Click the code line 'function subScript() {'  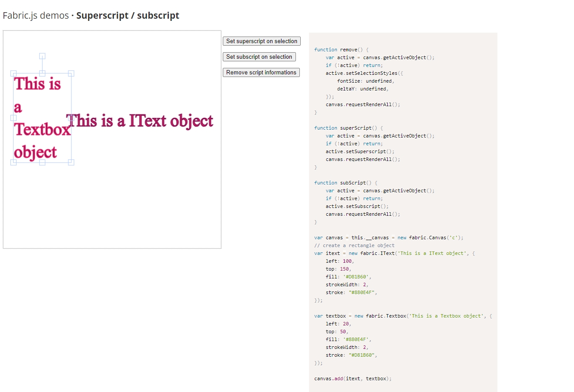[x=346, y=183]
